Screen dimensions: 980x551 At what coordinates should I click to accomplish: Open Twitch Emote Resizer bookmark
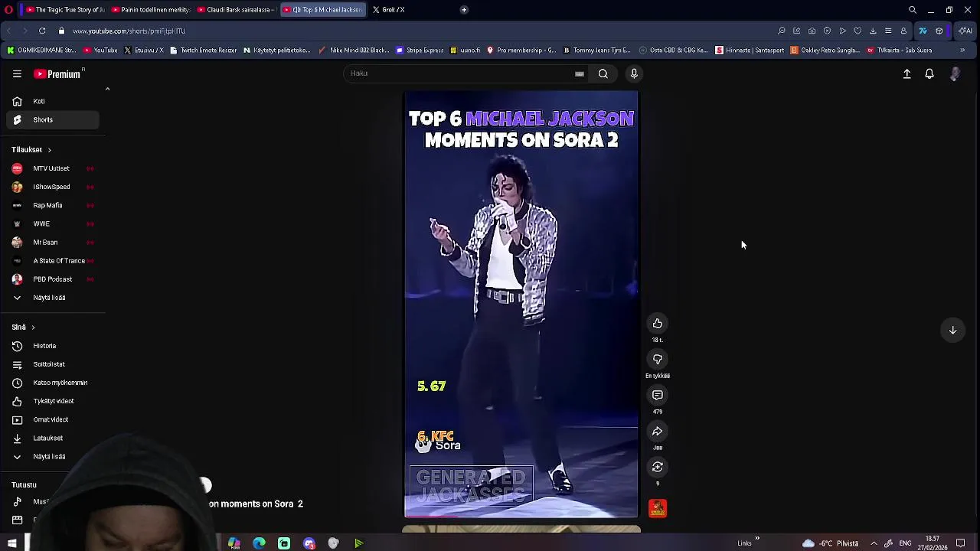(204, 51)
